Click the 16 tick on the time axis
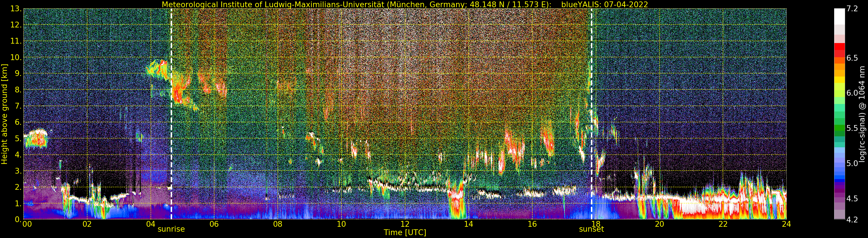The image size is (868, 238). 532,224
